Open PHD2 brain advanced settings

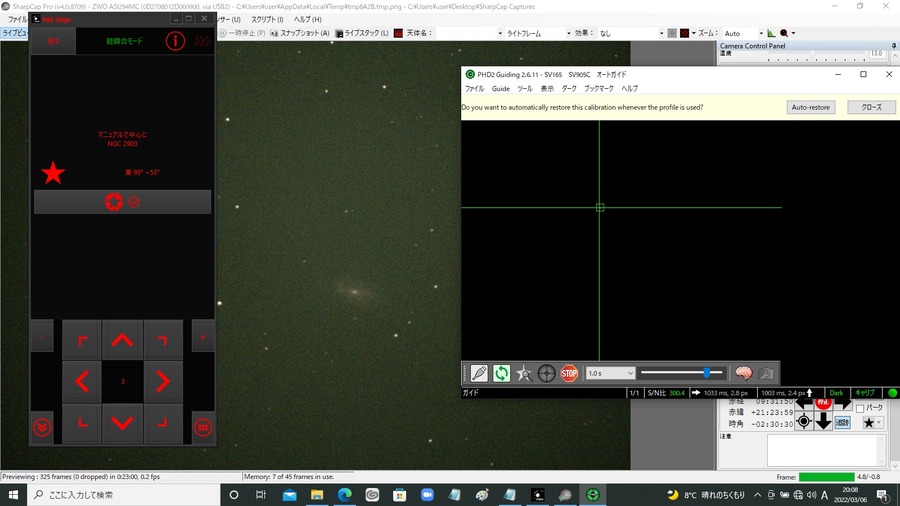pyautogui.click(x=743, y=373)
